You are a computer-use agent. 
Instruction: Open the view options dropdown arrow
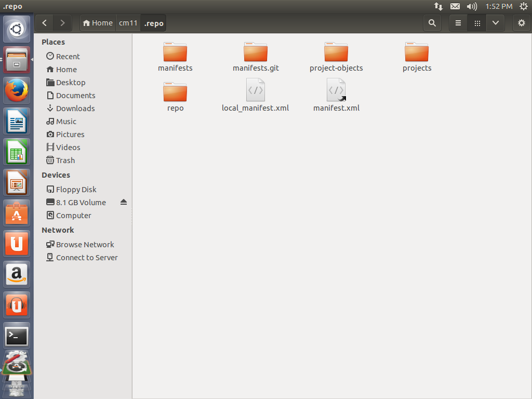pyautogui.click(x=495, y=23)
